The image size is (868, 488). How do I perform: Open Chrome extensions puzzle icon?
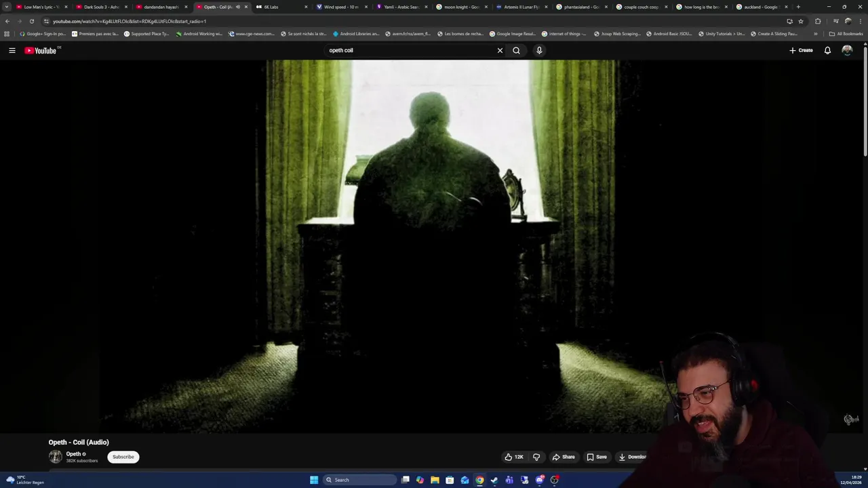[x=818, y=21]
